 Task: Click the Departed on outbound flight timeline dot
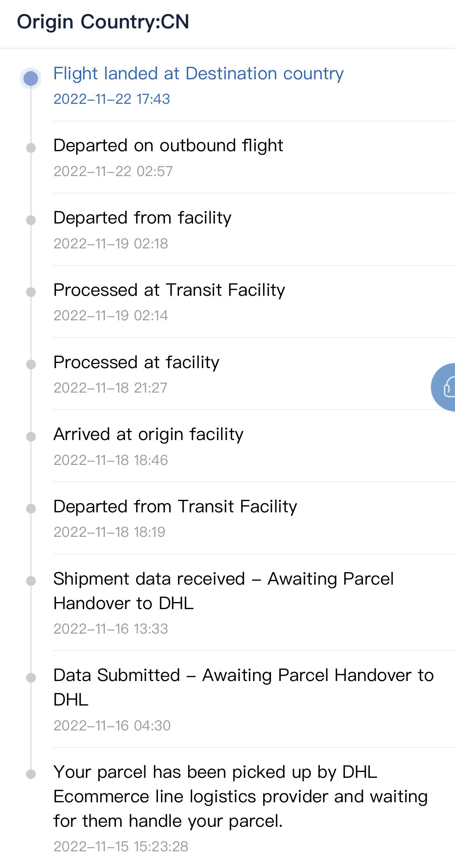[31, 148]
